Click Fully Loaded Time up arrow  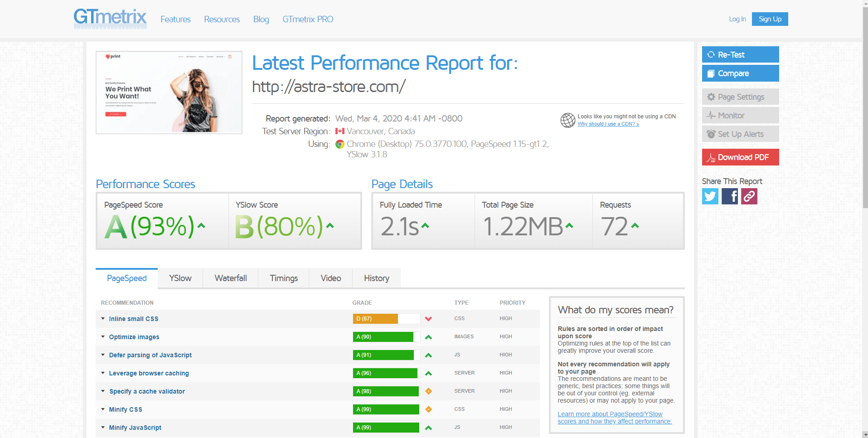pyautogui.click(x=425, y=225)
